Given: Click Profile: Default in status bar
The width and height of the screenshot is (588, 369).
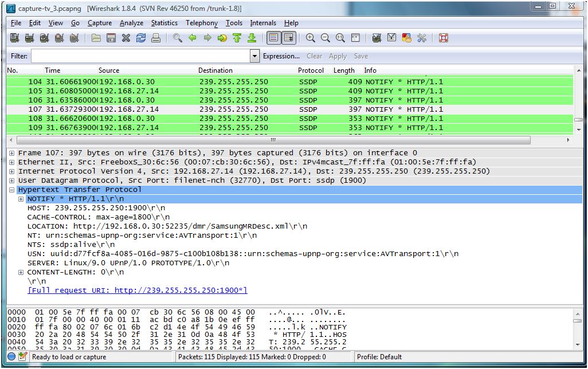Looking at the screenshot, I should point(379,357).
